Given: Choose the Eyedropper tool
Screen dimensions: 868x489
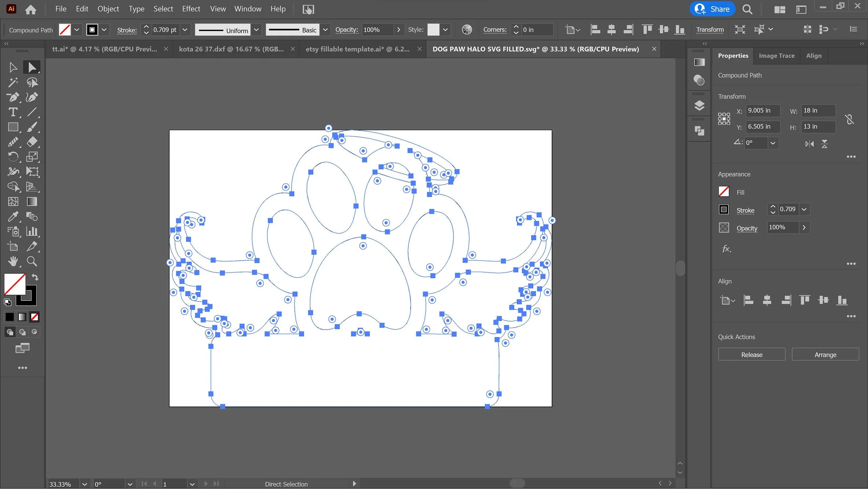Looking at the screenshot, I should point(13,217).
